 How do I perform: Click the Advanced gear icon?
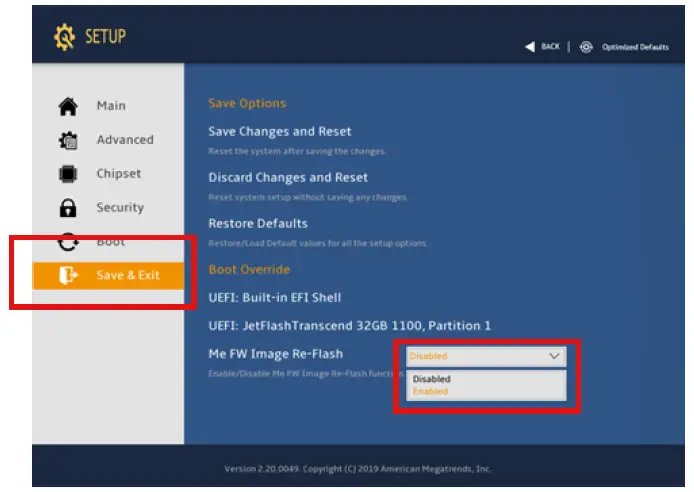point(68,140)
